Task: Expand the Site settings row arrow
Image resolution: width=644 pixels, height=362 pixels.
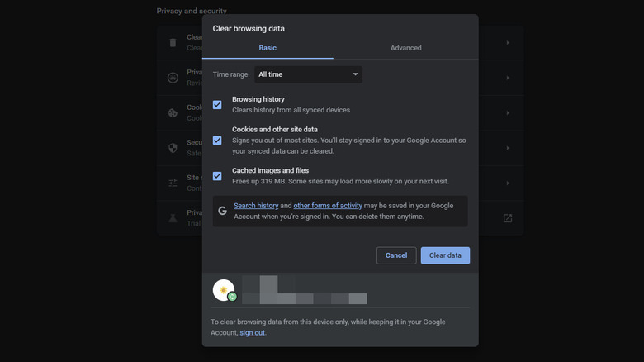Action: [508, 183]
